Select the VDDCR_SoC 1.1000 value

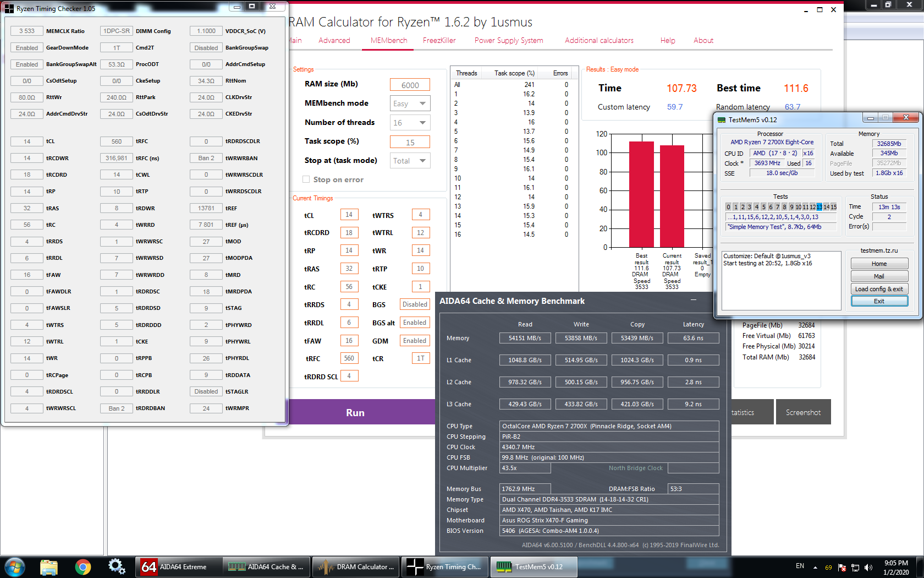click(206, 31)
